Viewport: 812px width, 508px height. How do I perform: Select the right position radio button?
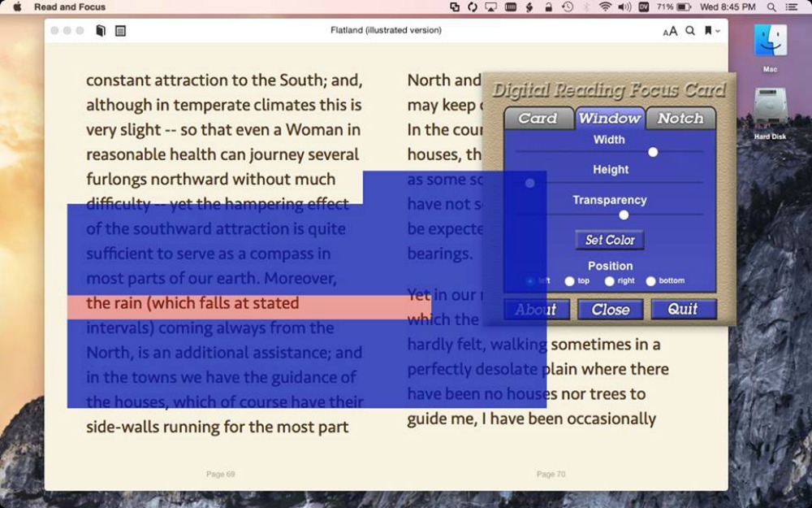point(610,281)
